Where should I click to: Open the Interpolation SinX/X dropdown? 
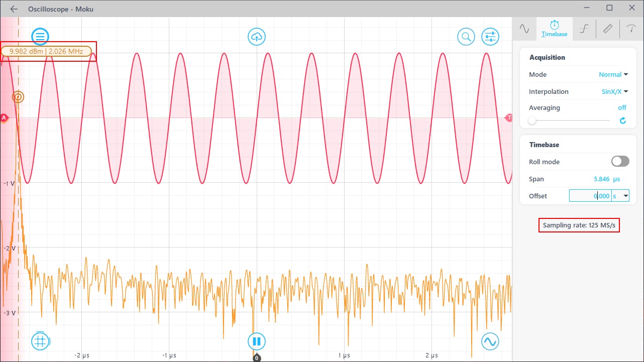pos(615,91)
